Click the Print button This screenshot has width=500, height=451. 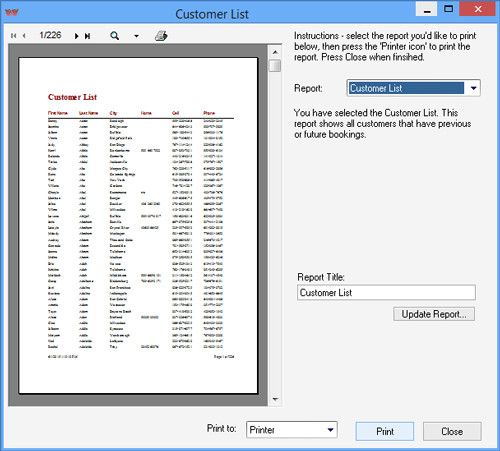point(385,431)
